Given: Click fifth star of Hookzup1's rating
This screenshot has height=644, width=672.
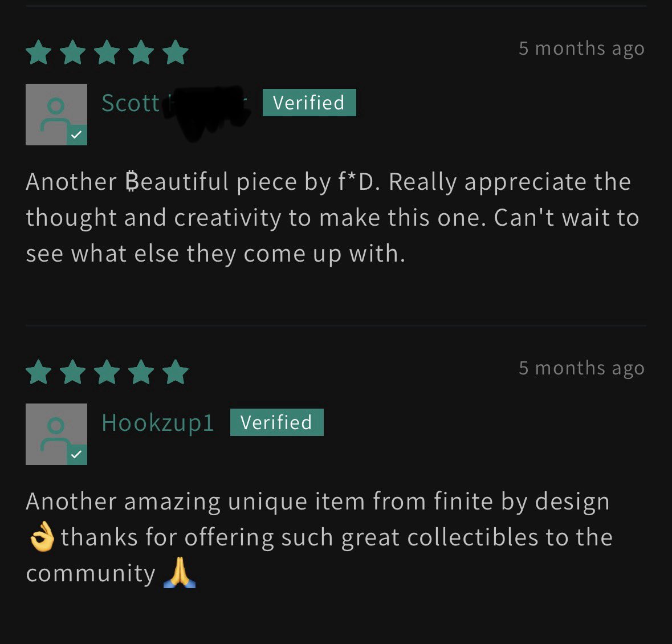Looking at the screenshot, I should coord(176,372).
